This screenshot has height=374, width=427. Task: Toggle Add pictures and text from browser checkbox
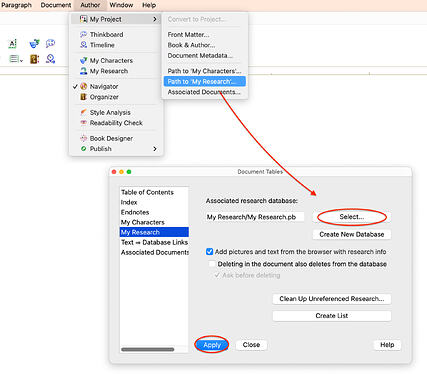209,252
